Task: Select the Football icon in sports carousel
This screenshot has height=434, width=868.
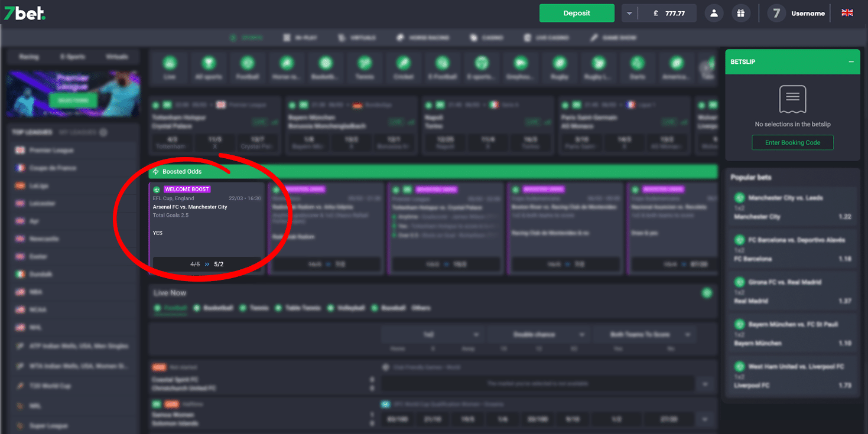Action: pos(248,67)
